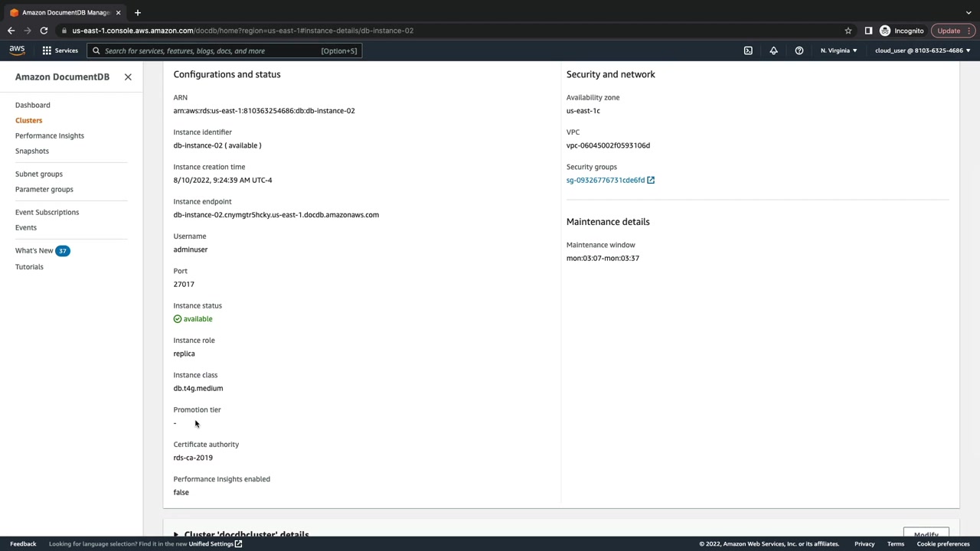
Task: Click the Unified Settings external link icon
Action: click(x=238, y=544)
